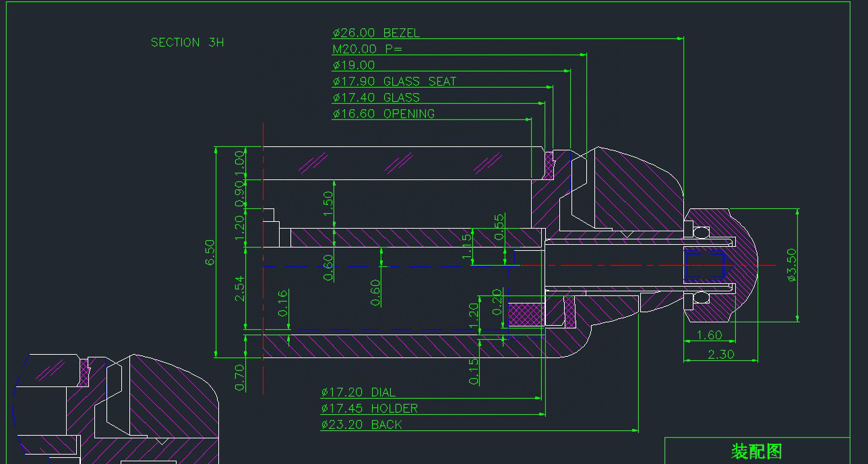Select the ø17.90 GLASS SEAT label
Image resolution: width=868 pixels, height=464 pixels.
point(394,82)
